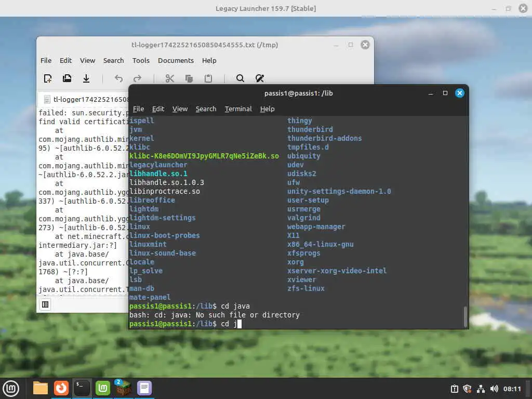
Task: Click 'libhandle.so.1' entry in terminal
Action: (x=158, y=174)
